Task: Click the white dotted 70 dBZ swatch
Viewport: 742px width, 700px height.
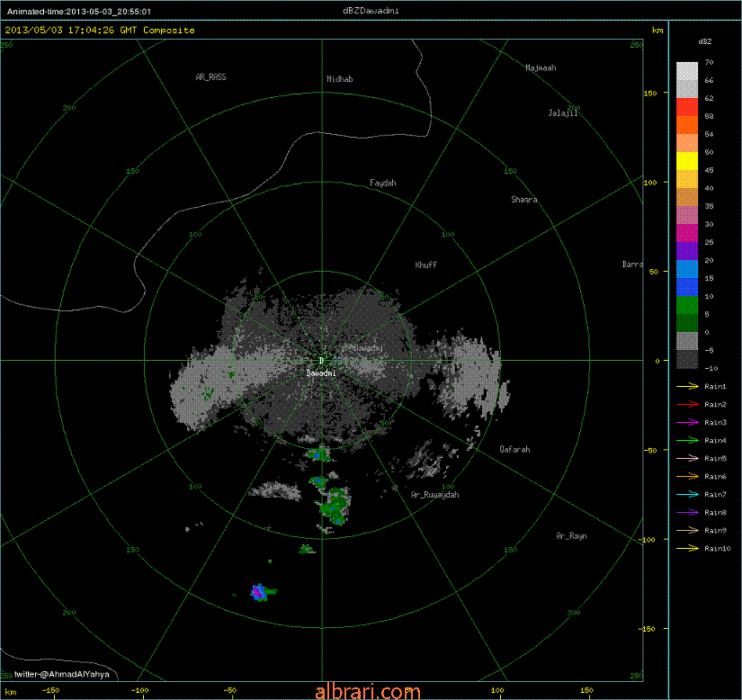Action: pyautogui.click(x=687, y=71)
